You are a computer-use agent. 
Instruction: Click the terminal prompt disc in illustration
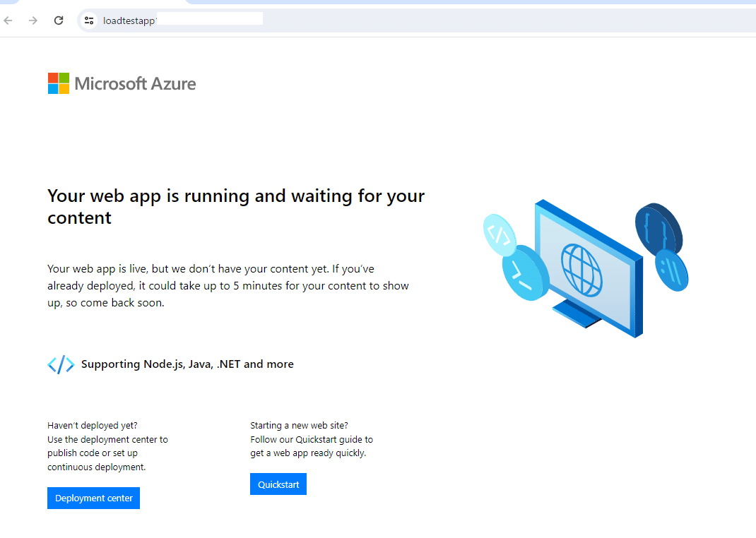coord(524,273)
